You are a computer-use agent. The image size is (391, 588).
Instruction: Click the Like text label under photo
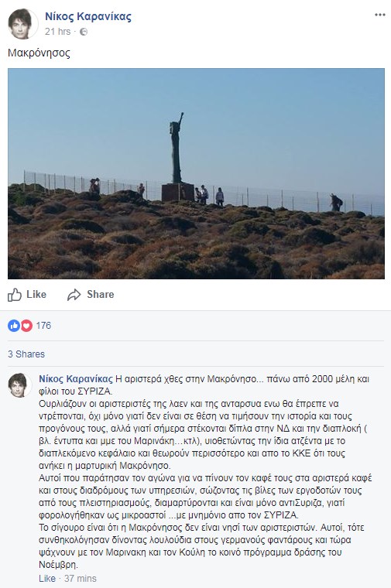click(x=36, y=294)
